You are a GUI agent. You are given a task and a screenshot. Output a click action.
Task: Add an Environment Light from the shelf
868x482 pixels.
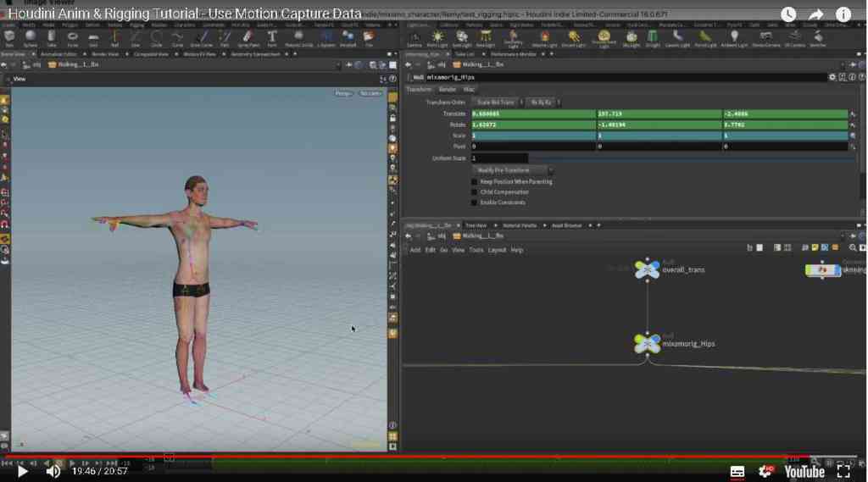coord(604,38)
